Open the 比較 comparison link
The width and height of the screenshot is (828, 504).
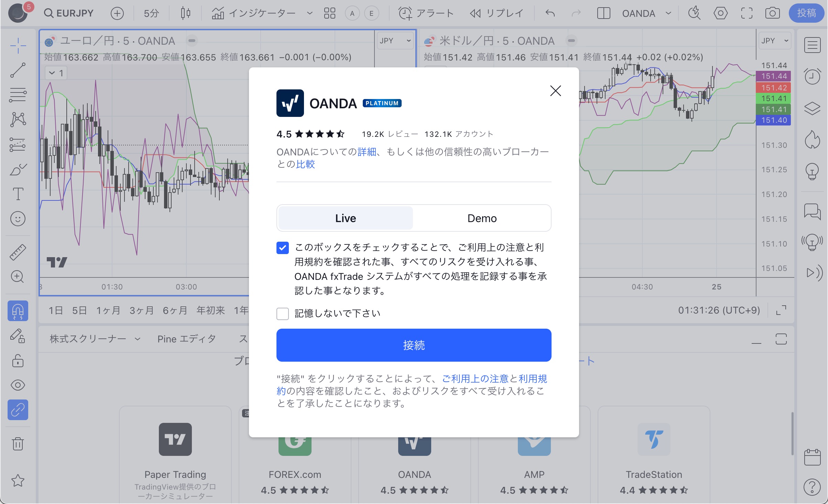[305, 164]
